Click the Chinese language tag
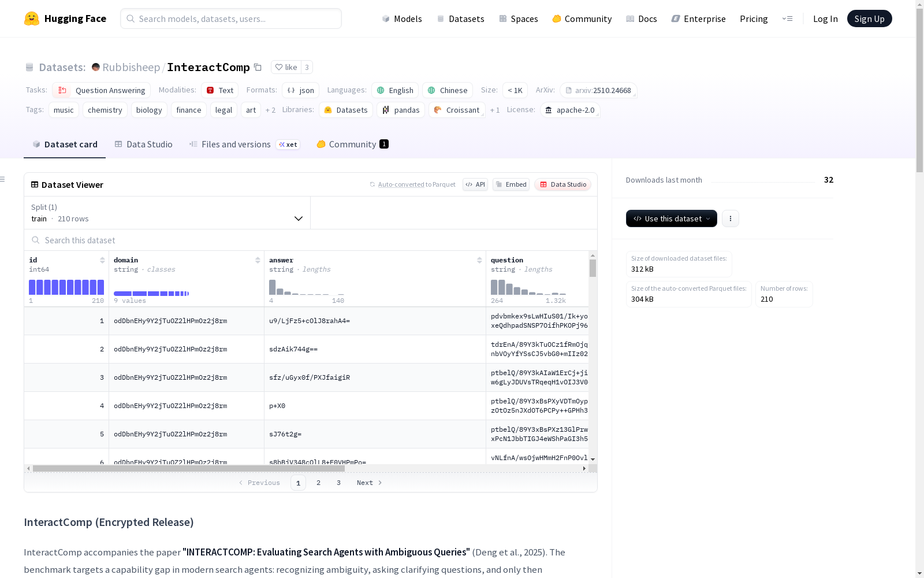924x578 pixels. click(448, 90)
